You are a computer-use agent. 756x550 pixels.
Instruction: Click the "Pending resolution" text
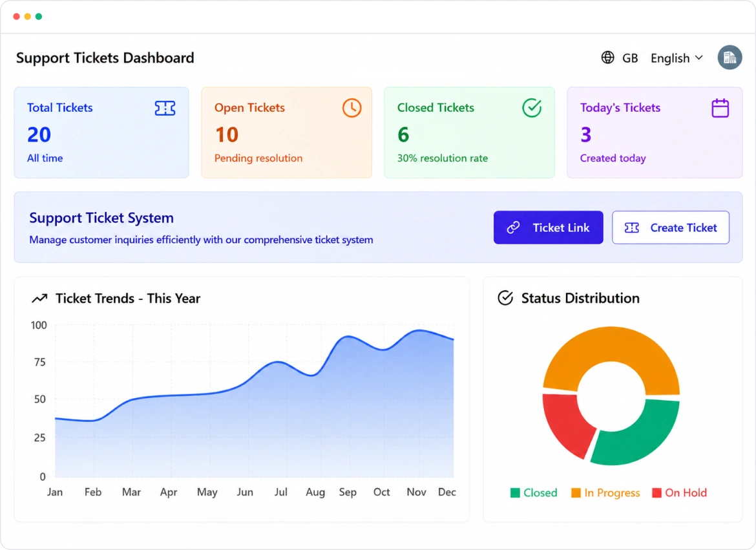click(x=258, y=158)
